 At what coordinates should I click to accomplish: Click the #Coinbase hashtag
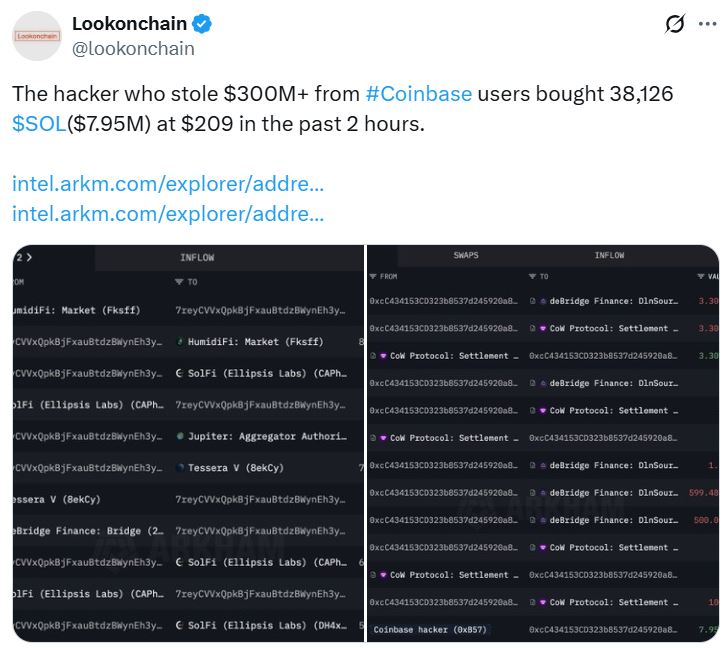coord(418,95)
